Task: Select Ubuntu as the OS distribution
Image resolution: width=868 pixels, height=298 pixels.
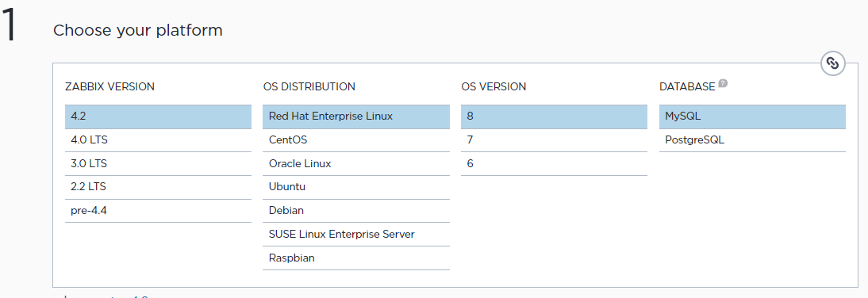Action: tap(356, 187)
